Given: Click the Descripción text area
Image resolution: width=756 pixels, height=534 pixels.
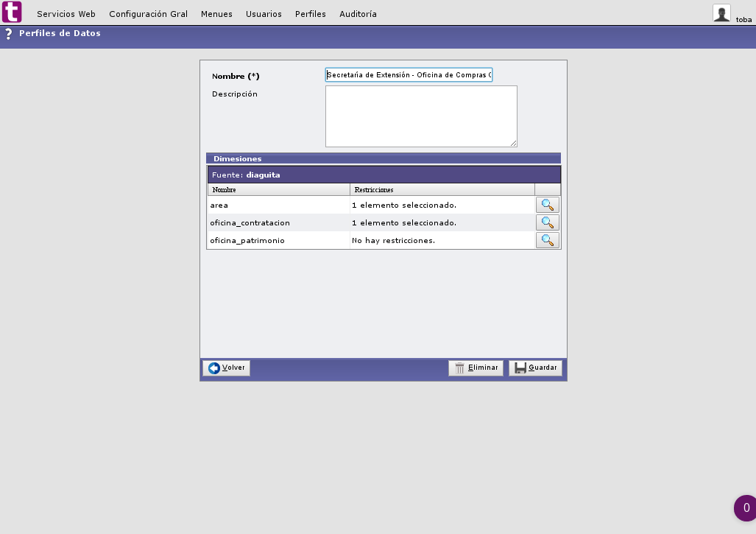Looking at the screenshot, I should point(420,116).
